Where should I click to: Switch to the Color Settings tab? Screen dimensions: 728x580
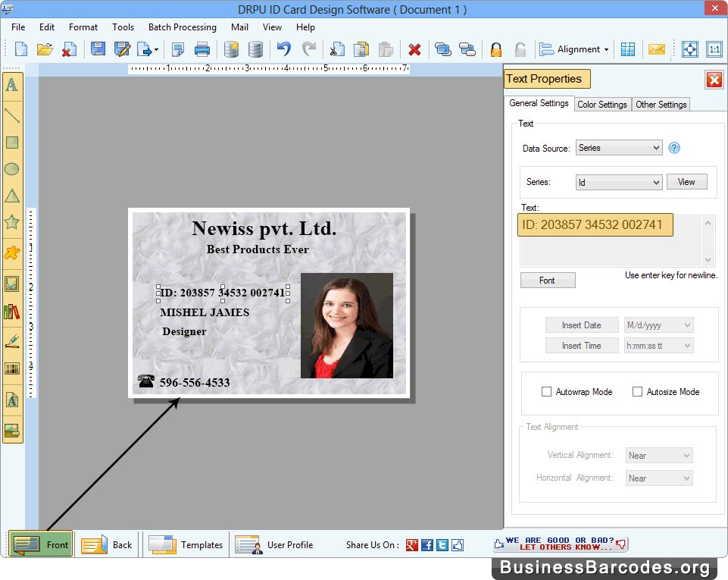[602, 105]
